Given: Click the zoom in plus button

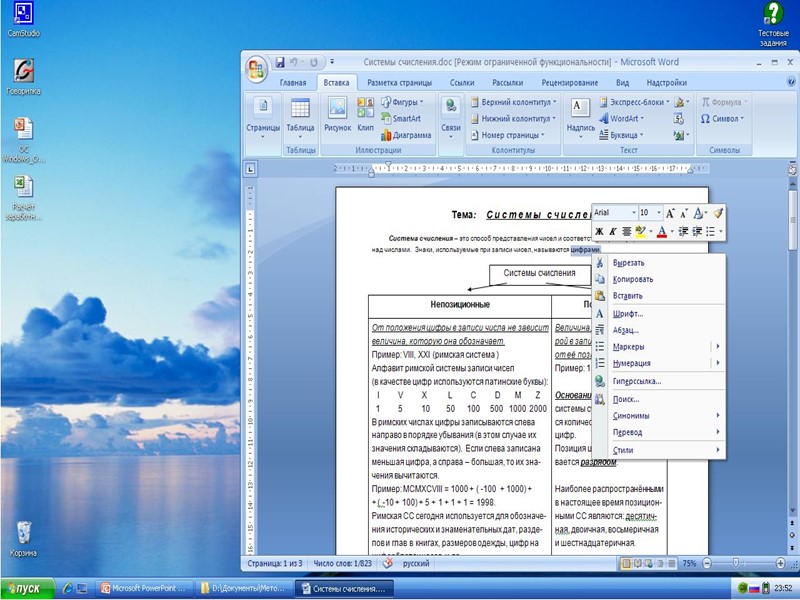Looking at the screenshot, I should point(780,563).
